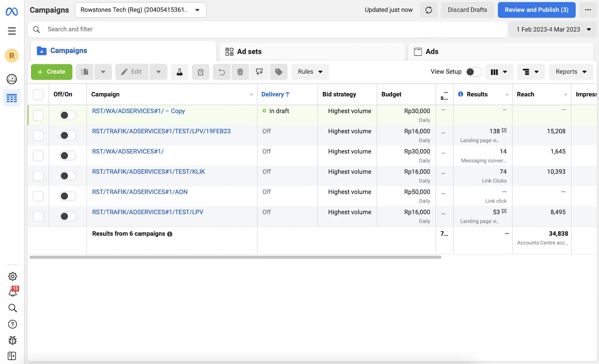Click the trash delete icon in toolbar
Viewport: 599px width, 364px height.
(240, 72)
